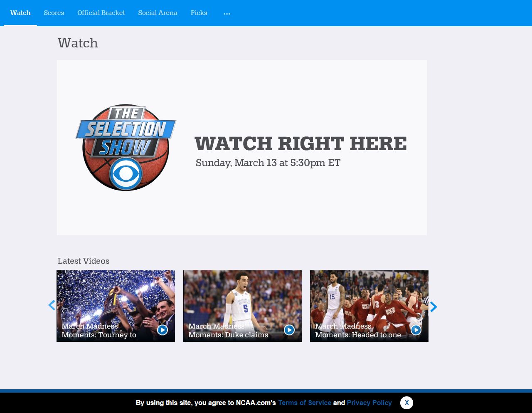Expand the more options ellipsis menu
This screenshot has height=413, width=532.
(227, 14)
